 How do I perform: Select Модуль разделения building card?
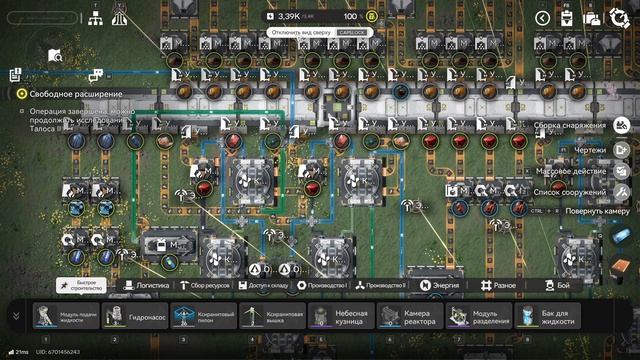(479, 316)
